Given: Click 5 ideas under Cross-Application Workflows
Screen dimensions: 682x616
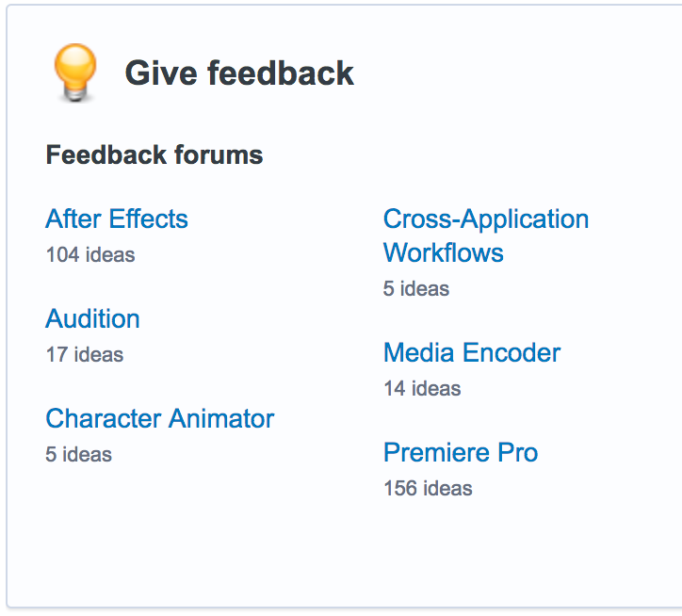Looking at the screenshot, I should pyautogui.click(x=416, y=288).
